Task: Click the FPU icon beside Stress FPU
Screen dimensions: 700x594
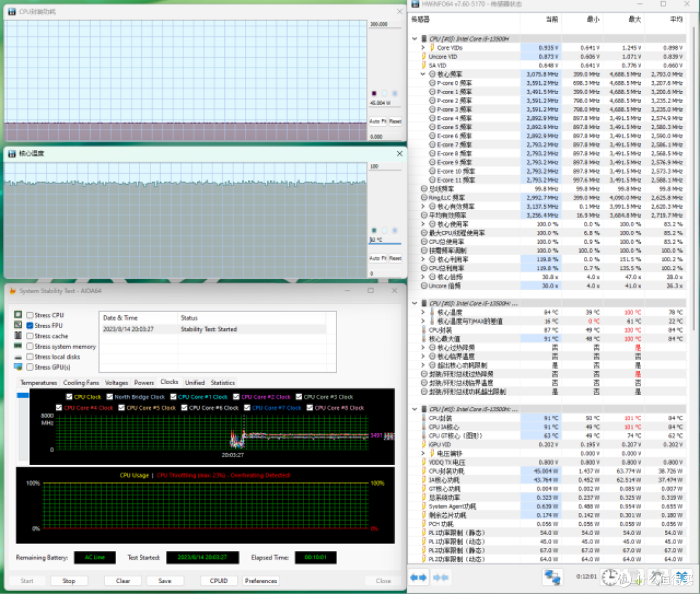Action: point(18,325)
